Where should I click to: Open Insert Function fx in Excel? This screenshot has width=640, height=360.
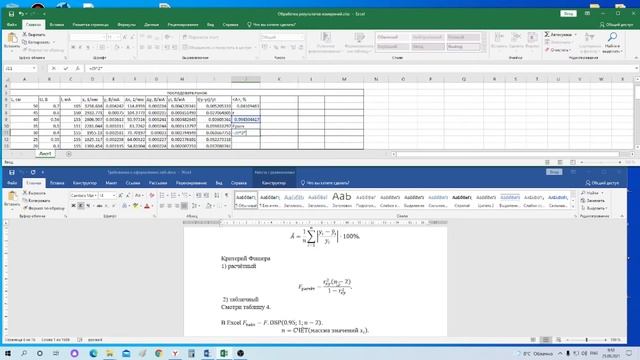tap(77, 69)
